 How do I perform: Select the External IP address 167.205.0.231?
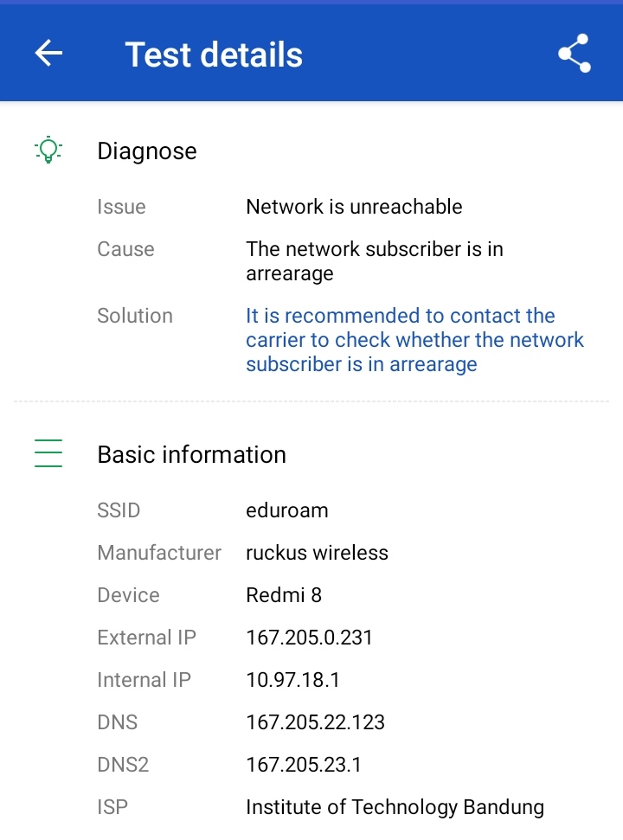coord(309,638)
